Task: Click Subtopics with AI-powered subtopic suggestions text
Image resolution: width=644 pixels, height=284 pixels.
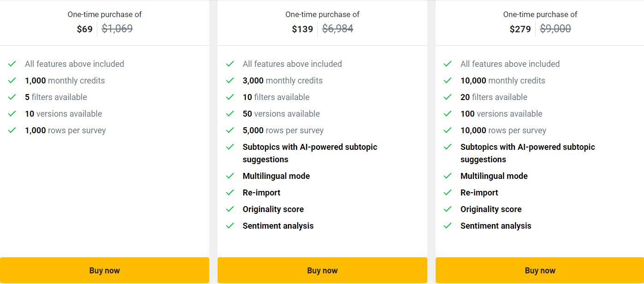Action: (x=310, y=153)
